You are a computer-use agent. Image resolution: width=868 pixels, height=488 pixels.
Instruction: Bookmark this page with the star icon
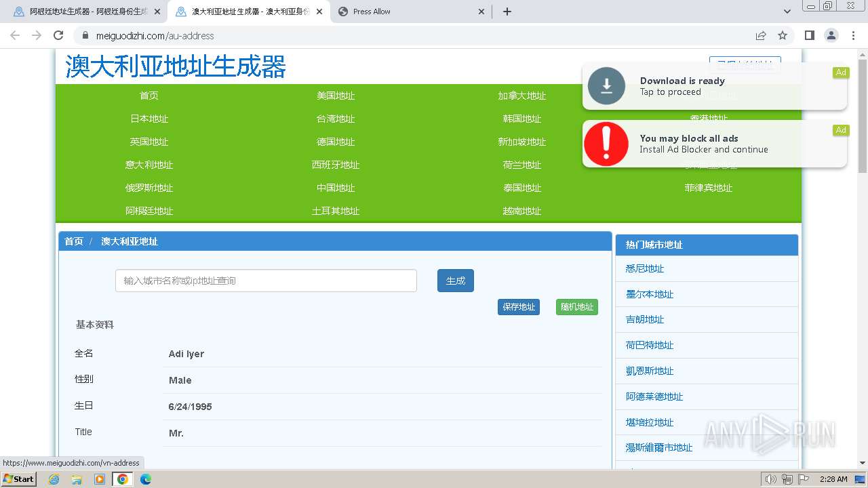[783, 35]
